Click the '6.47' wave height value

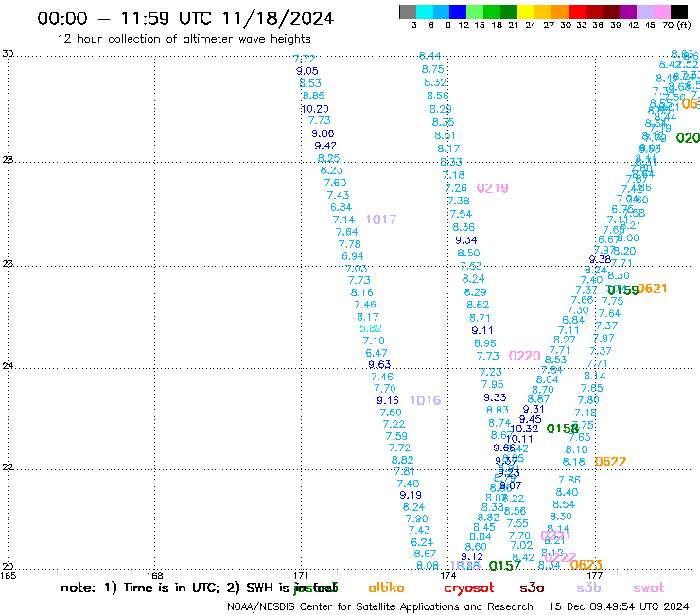coord(376,353)
